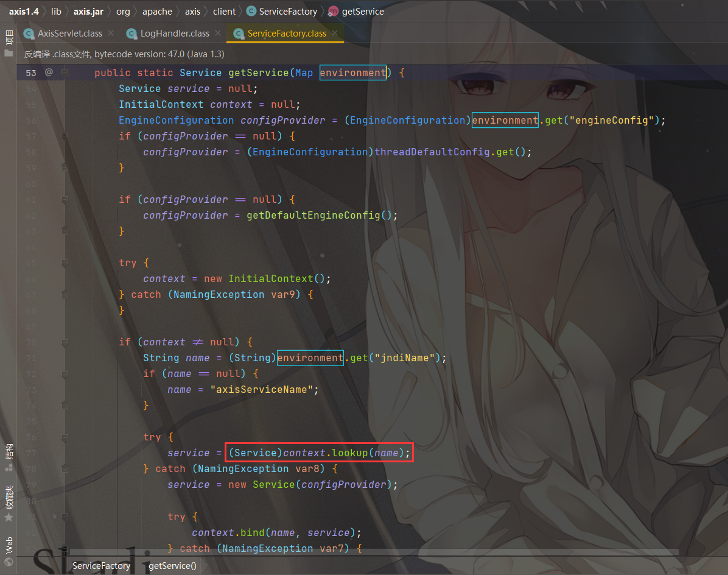Collapse the if name block fold at line 72
Image resolution: width=728 pixels, height=575 pixels.
coord(65,374)
